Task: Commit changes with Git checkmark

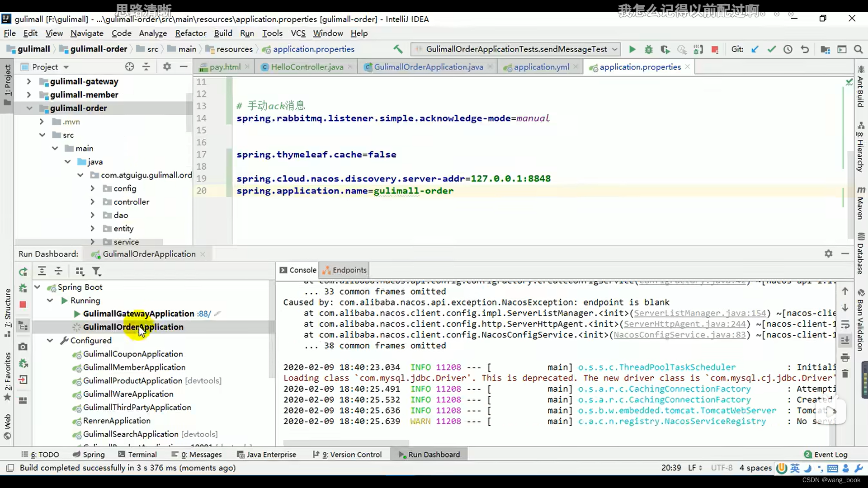Action: point(771,49)
